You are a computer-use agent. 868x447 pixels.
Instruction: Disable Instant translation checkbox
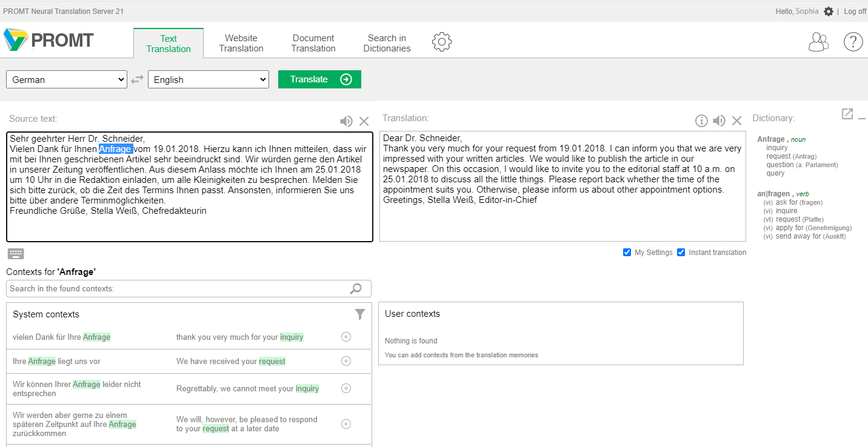click(681, 253)
